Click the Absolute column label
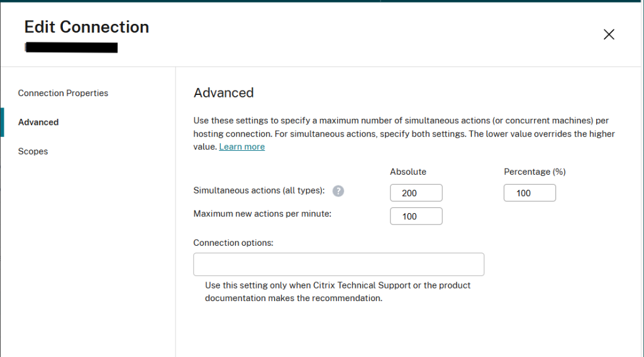Screen dimensions: 644x357 pos(408,172)
